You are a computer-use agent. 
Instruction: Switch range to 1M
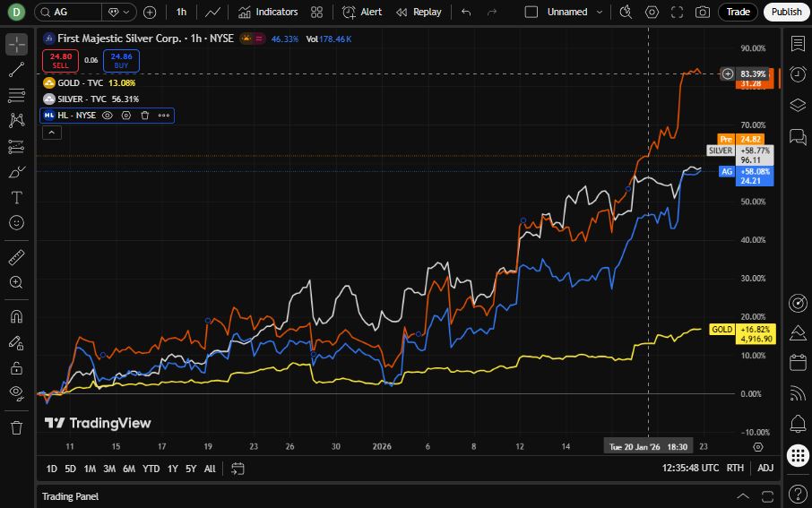coord(91,469)
